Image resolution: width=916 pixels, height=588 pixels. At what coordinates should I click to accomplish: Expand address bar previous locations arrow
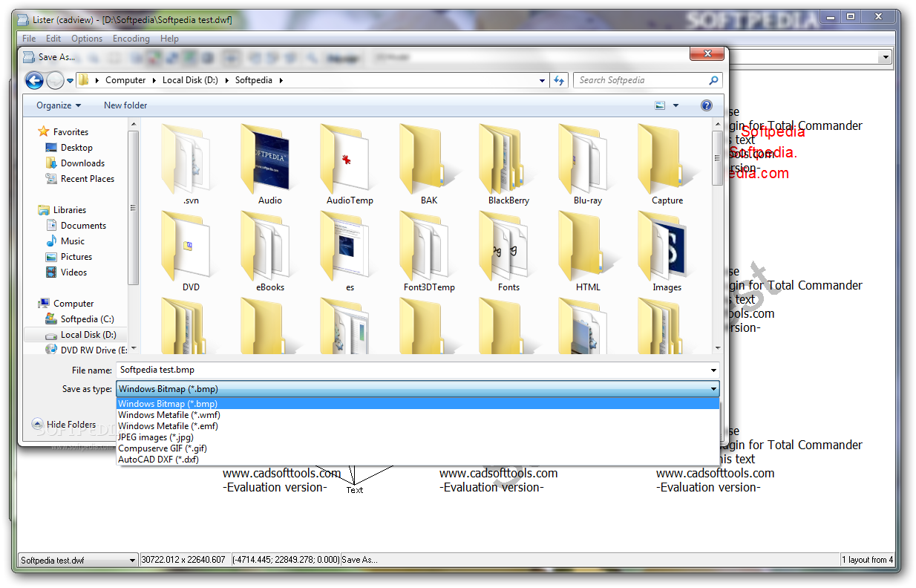click(541, 80)
